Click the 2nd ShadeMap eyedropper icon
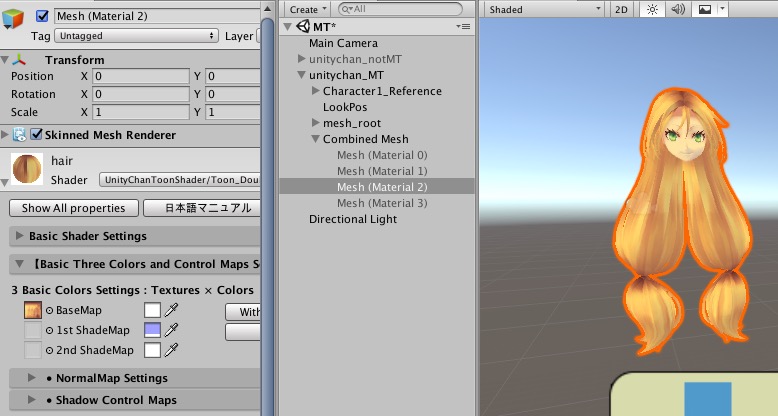778x416 pixels. (171, 349)
